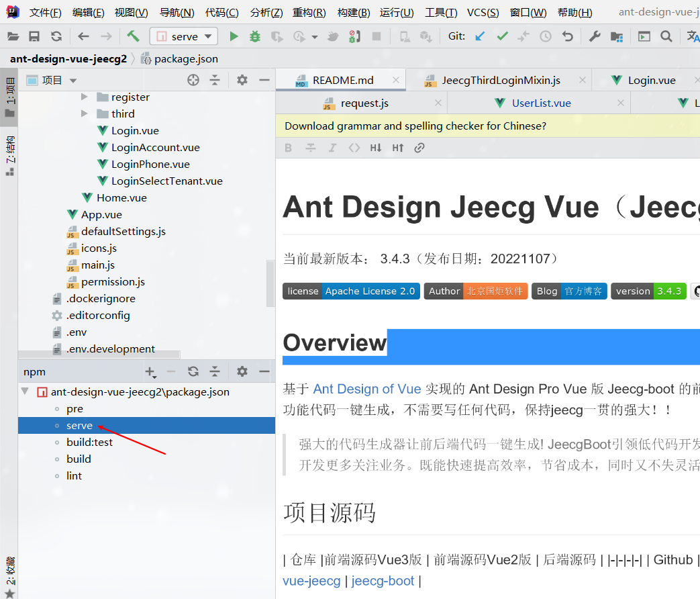
Task: Increase header level in markdown editor
Action: pos(397,148)
